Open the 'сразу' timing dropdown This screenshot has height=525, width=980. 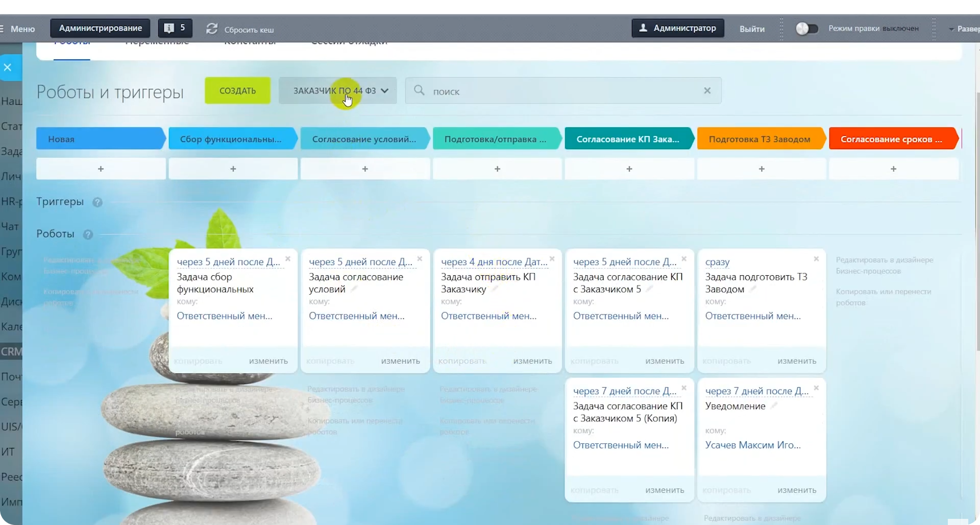click(x=717, y=262)
